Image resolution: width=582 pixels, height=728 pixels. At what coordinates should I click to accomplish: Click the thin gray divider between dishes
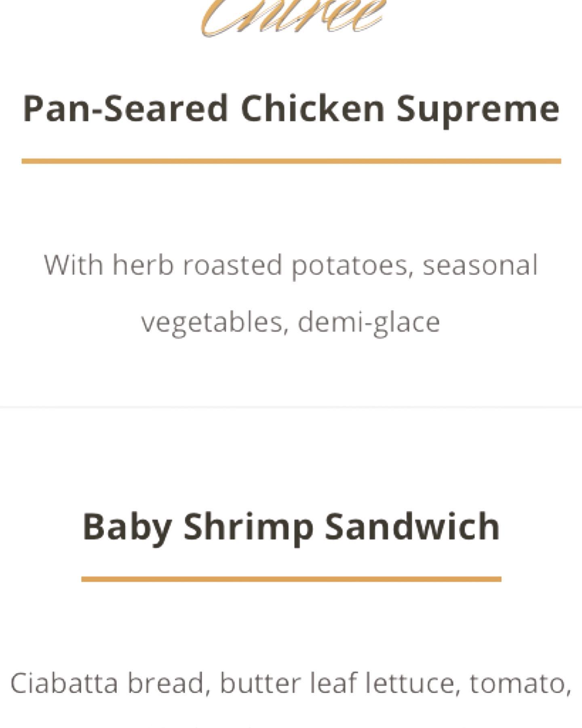pyautogui.click(x=291, y=406)
